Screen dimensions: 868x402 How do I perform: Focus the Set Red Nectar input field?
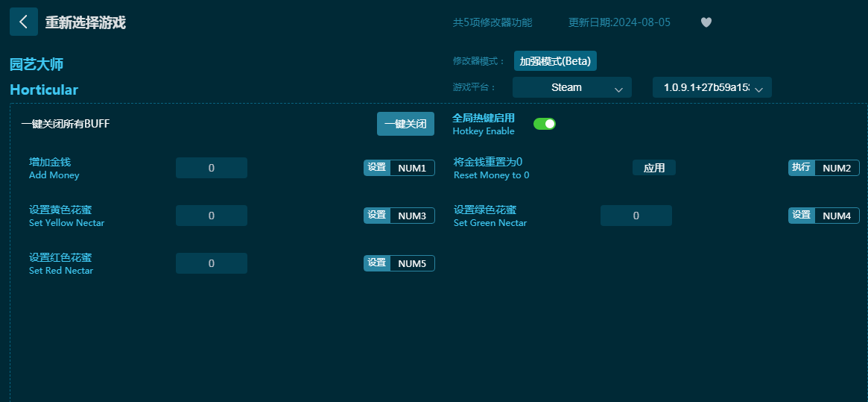coord(211,263)
